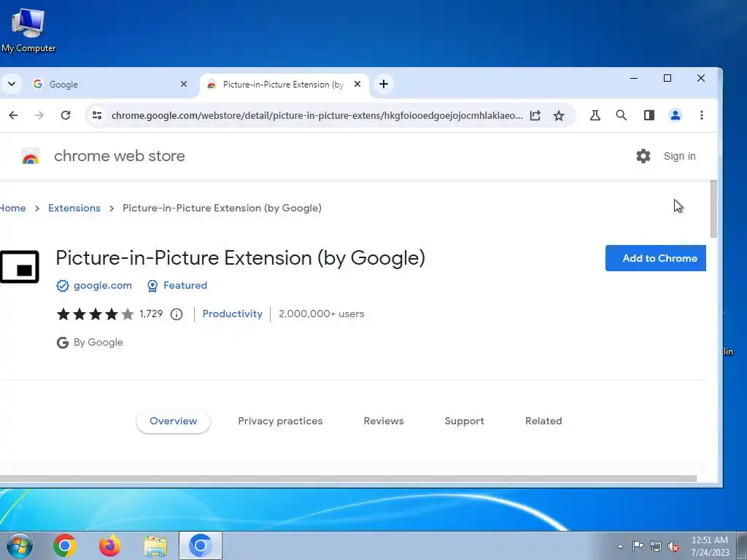Click the Featured badge

177,286
